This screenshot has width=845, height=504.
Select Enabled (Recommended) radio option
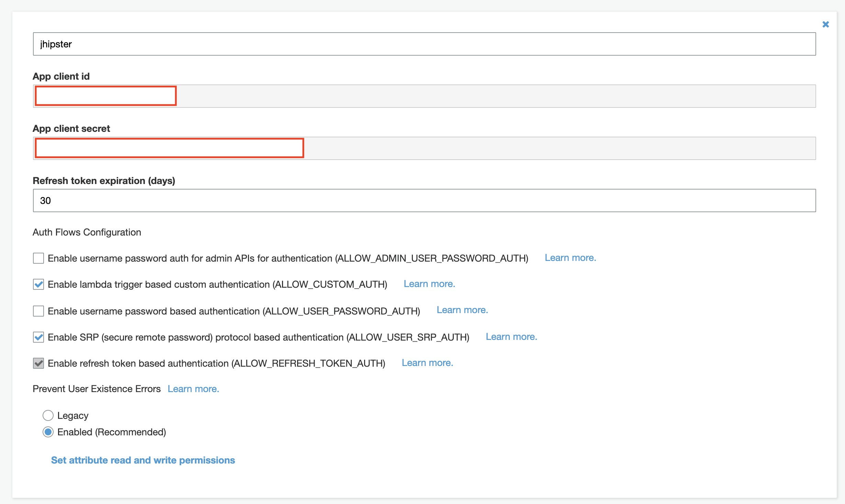48,432
